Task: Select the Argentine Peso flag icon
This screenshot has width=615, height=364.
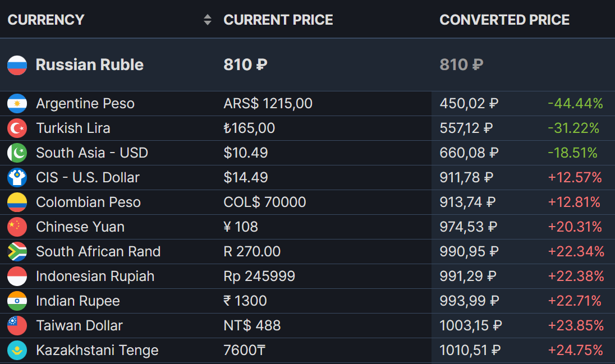Action: (17, 103)
